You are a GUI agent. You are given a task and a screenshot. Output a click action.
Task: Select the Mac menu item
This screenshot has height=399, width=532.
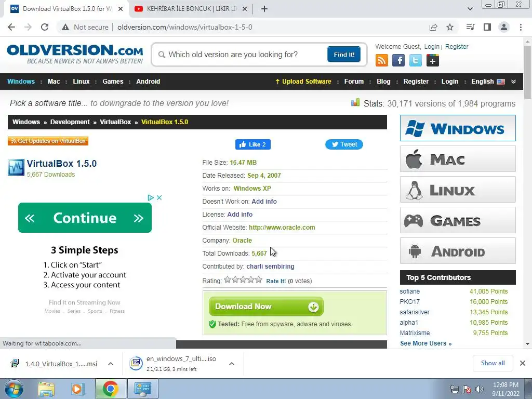tap(54, 82)
